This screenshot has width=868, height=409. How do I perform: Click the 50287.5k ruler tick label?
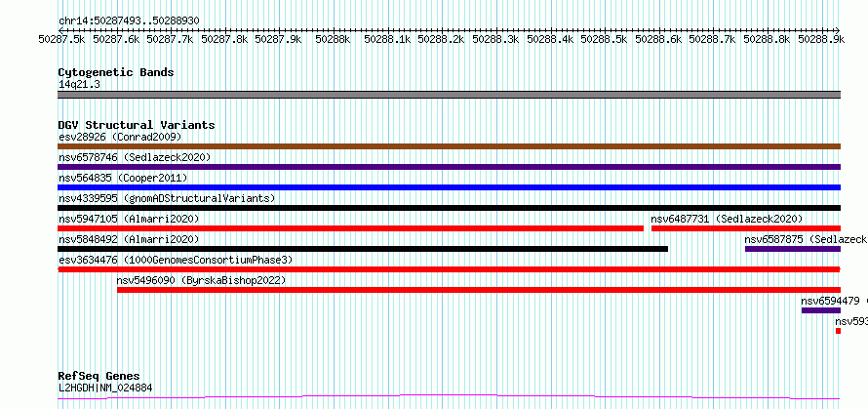(x=61, y=39)
